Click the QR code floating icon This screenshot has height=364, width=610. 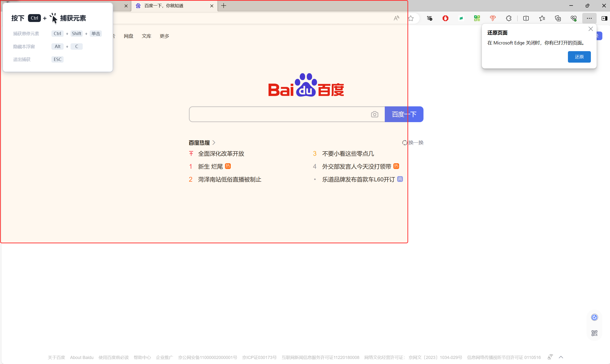(594, 333)
